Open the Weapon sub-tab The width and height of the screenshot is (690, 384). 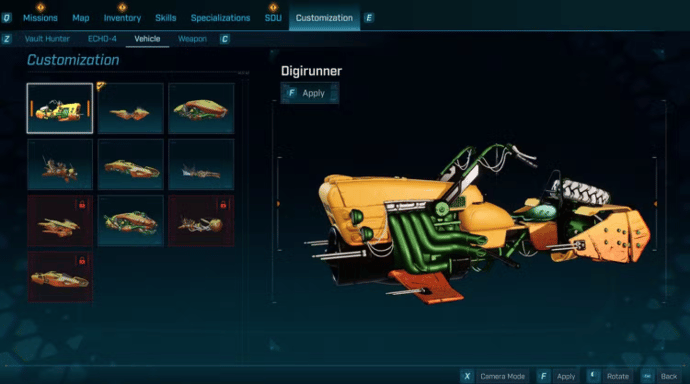(x=192, y=39)
